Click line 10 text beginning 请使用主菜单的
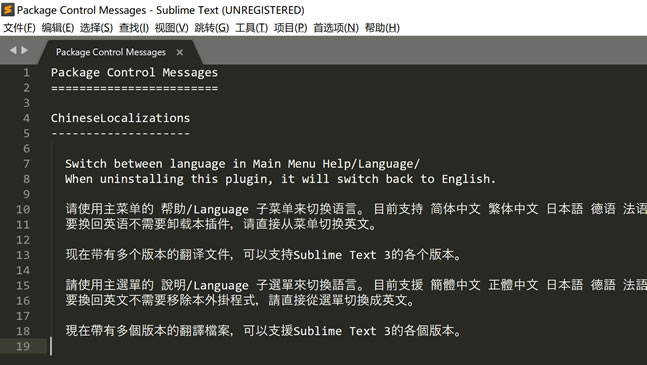The image size is (647, 365). coord(356,209)
